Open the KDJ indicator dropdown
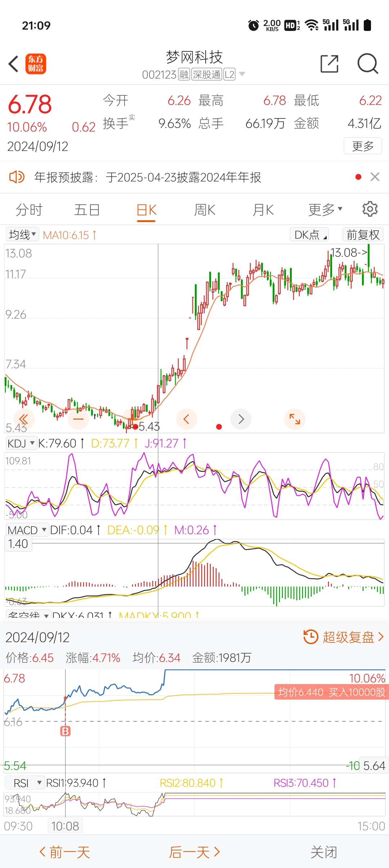The width and height of the screenshot is (389, 868). point(21,443)
